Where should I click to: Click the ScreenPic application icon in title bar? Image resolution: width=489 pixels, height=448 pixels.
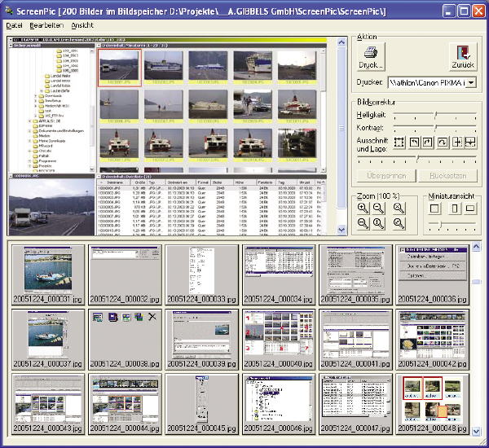9,11
